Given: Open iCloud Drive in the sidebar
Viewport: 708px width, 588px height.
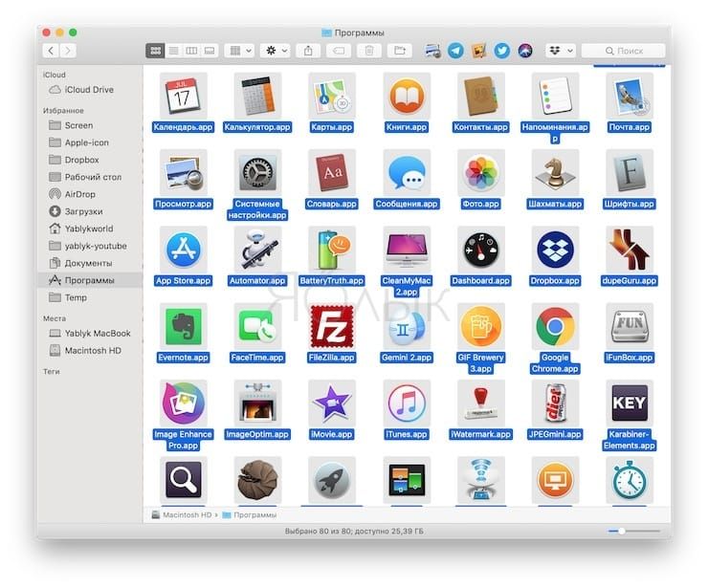Looking at the screenshot, I should pyautogui.click(x=90, y=90).
